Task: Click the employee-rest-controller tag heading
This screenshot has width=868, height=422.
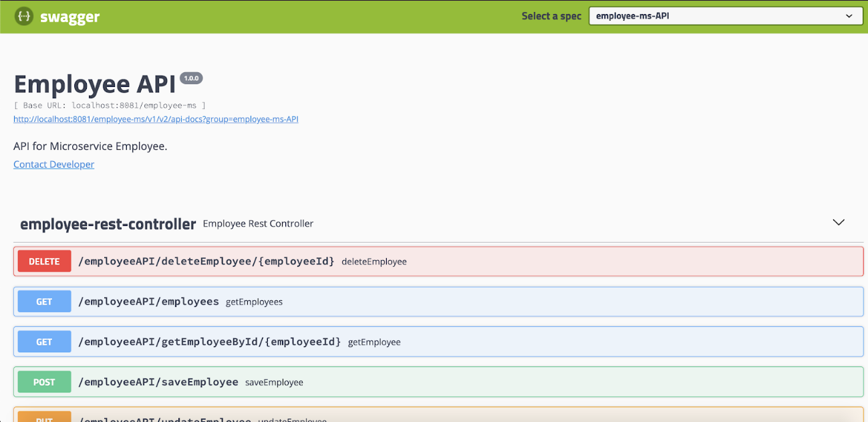Action: tap(108, 224)
